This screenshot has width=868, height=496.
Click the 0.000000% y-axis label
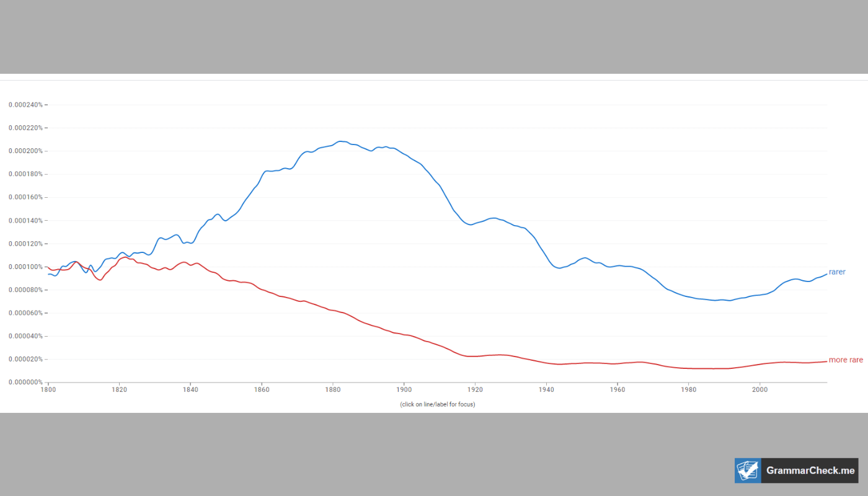pos(25,383)
